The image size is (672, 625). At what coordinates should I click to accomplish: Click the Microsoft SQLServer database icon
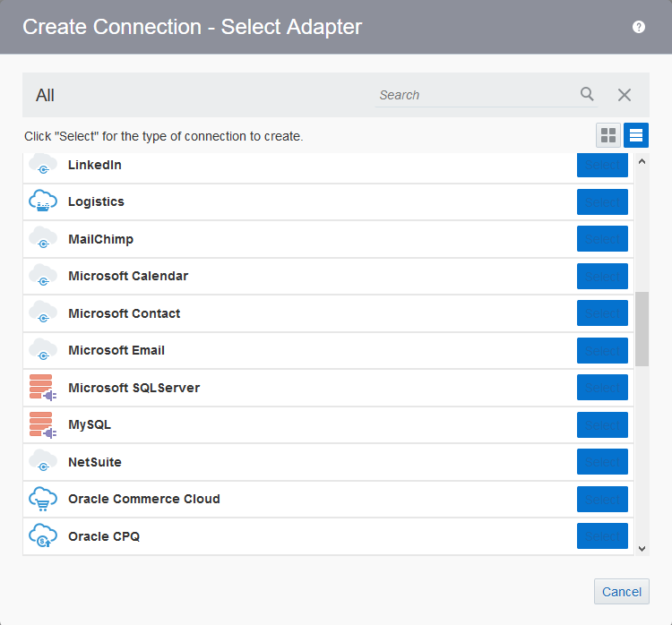coord(43,387)
